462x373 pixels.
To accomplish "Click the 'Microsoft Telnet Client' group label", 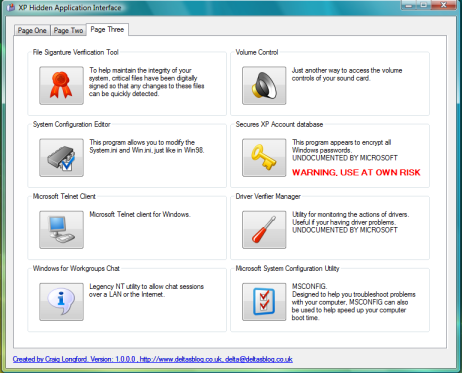I will point(64,196).
